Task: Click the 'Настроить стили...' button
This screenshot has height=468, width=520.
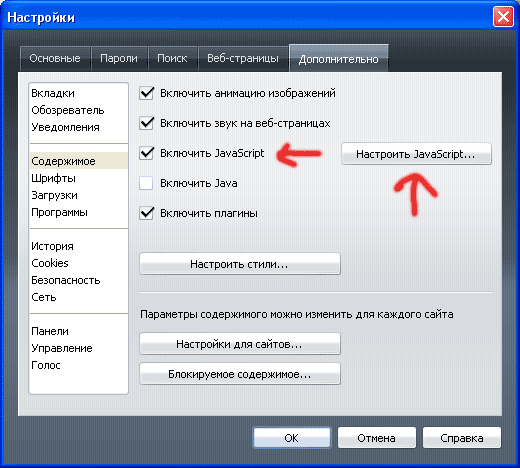Action: tap(240, 264)
